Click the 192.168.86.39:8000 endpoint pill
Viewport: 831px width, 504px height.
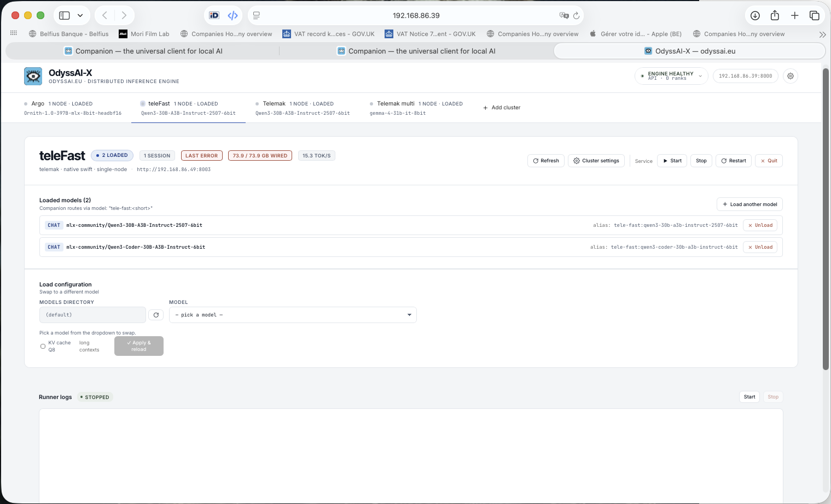point(745,76)
